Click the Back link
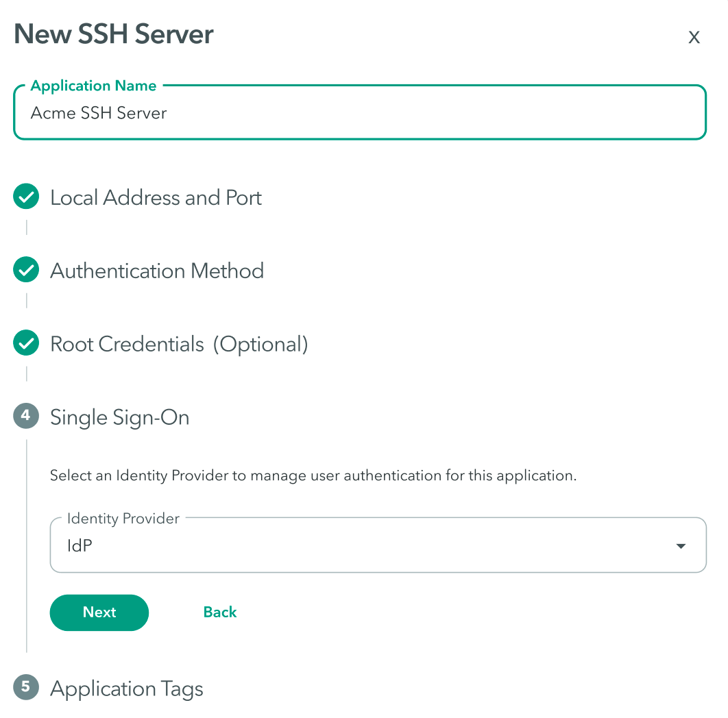 click(x=220, y=612)
